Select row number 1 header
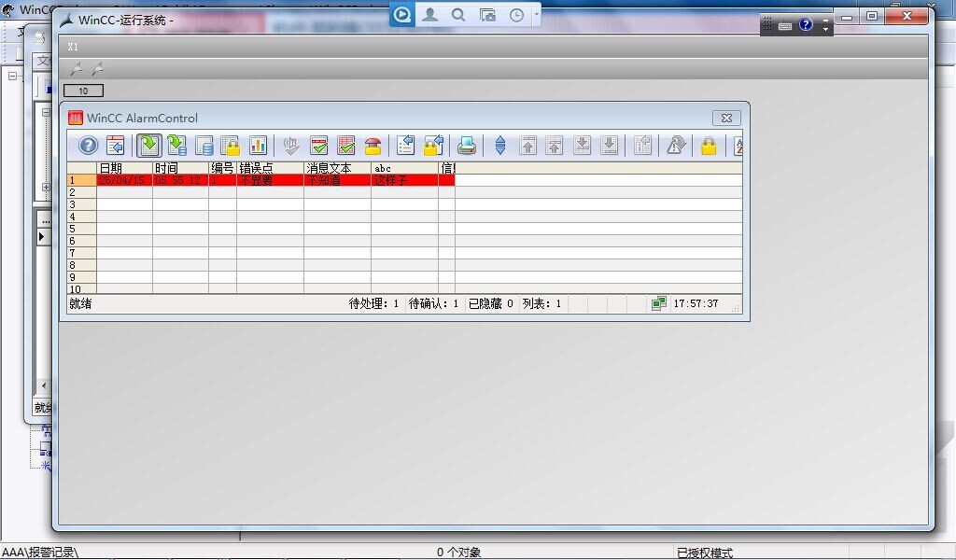The height and width of the screenshot is (560, 956). [x=82, y=180]
